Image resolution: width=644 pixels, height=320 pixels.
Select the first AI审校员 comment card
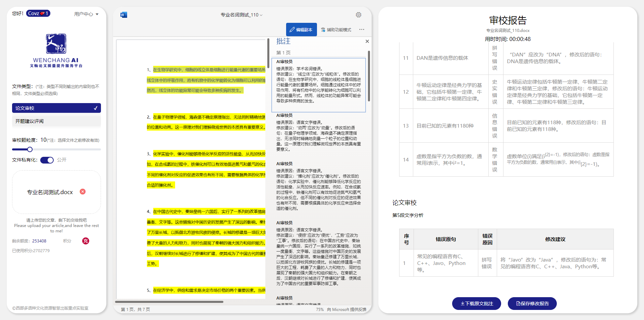coord(318,85)
